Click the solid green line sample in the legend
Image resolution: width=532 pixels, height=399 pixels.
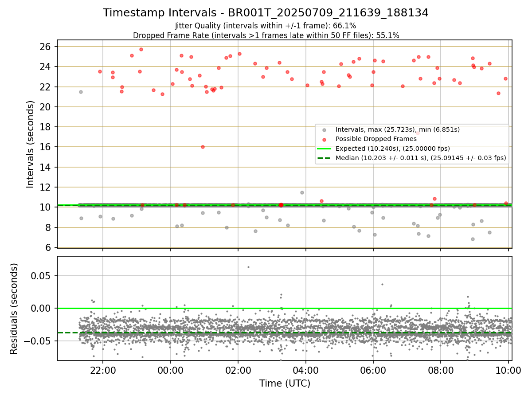(x=324, y=149)
